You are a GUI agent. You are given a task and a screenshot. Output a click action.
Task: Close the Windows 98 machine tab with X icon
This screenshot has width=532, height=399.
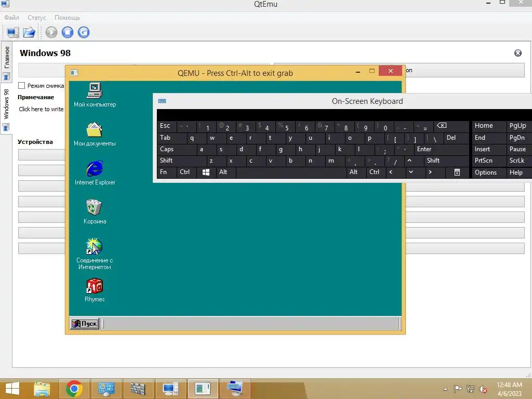[518, 53]
